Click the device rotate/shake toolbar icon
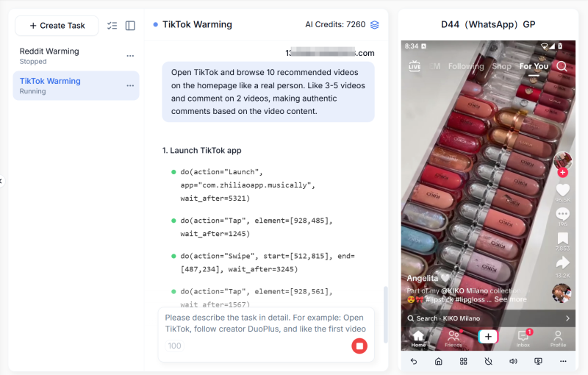The height and width of the screenshot is (375, 588). pos(488,361)
